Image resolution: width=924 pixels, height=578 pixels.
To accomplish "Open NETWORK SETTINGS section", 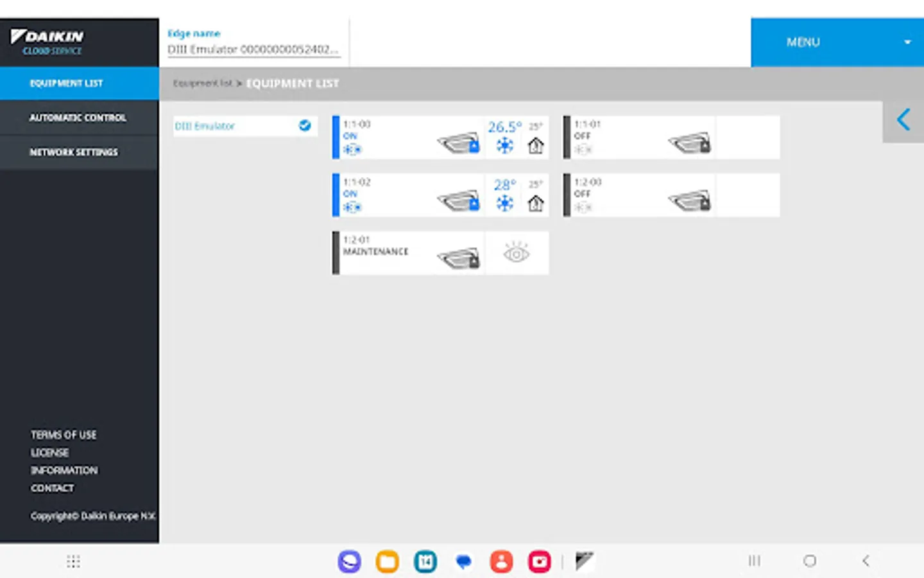I will pos(79,152).
